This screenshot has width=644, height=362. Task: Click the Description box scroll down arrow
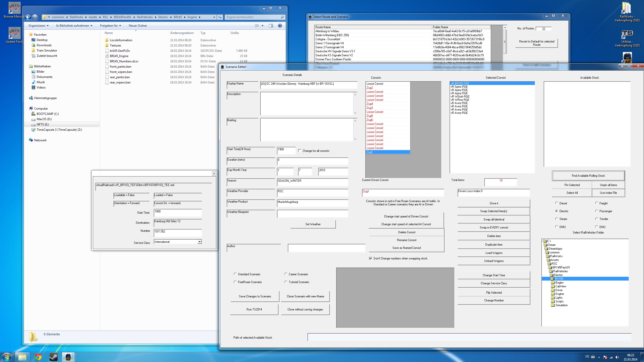pos(355,113)
